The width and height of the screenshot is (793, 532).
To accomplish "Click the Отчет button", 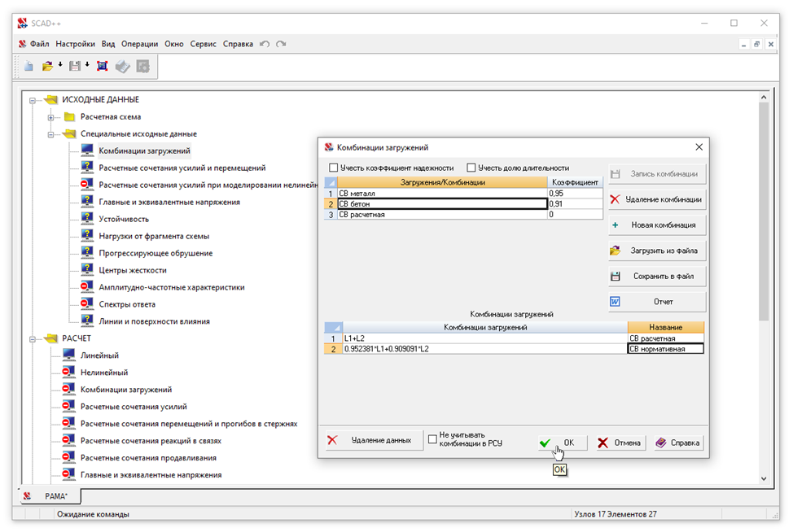I will tap(657, 302).
